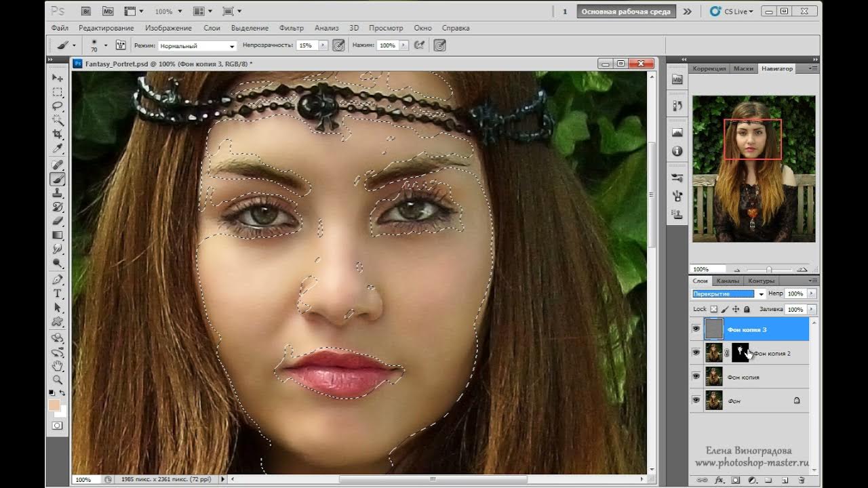Viewport: 868px width, 488px height.
Task: Select the Eyedropper tool
Action: (x=58, y=149)
